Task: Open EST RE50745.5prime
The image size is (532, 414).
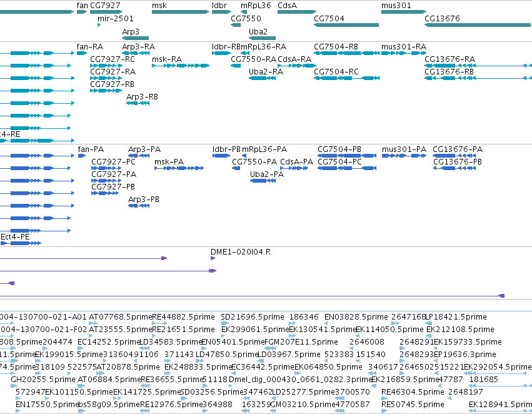Action: click(384, 411)
